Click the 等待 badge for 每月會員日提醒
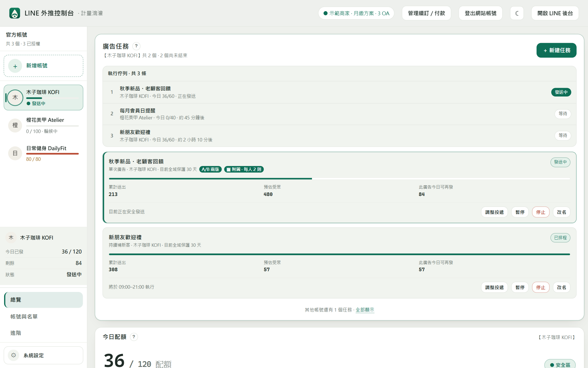588x368 pixels. pos(563,114)
